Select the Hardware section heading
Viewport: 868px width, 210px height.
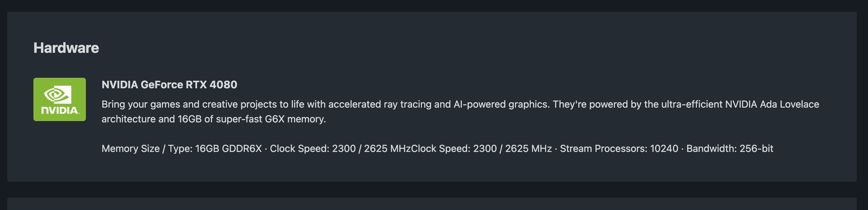coord(66,48)
